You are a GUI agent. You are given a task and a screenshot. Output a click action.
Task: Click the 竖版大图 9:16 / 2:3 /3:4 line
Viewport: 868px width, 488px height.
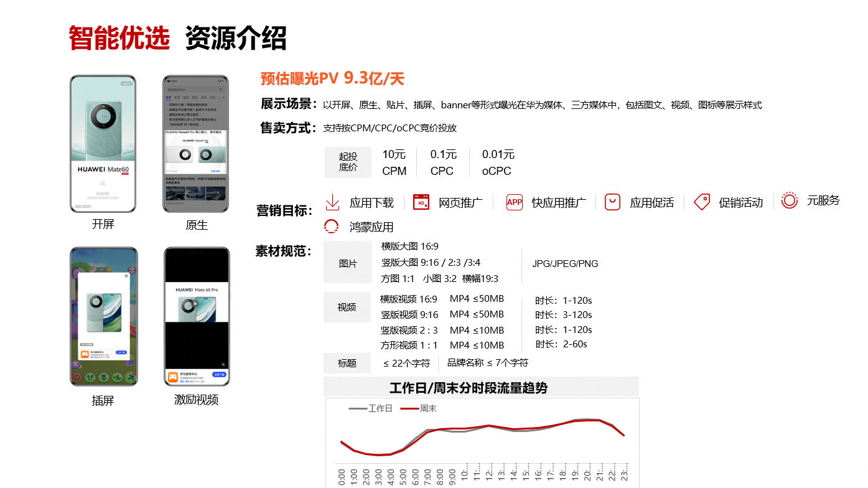[431, 263]
